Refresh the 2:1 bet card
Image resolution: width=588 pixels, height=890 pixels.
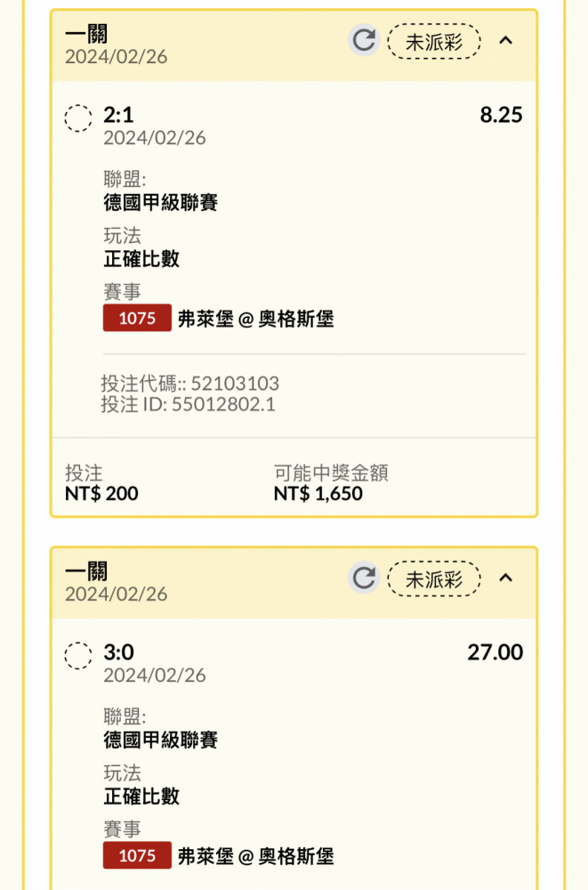363,40
